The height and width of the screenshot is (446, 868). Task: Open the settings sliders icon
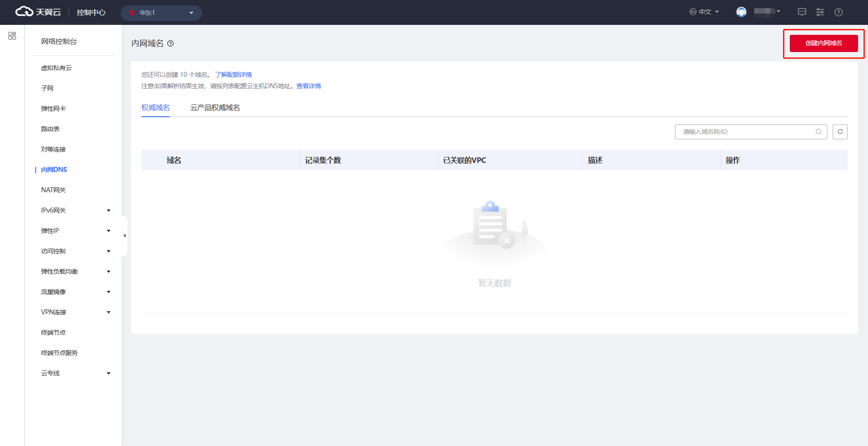[x=820, y=12]
